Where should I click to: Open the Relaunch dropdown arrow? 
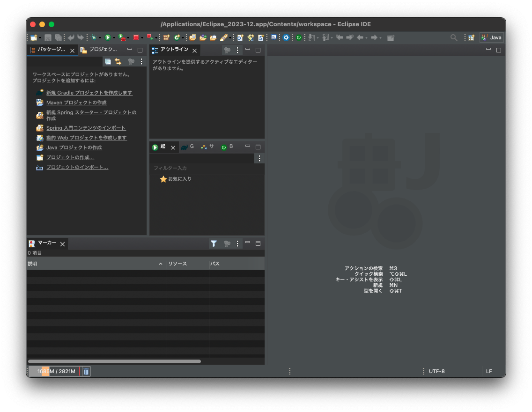pyautogui.click(x=156, y=38)
